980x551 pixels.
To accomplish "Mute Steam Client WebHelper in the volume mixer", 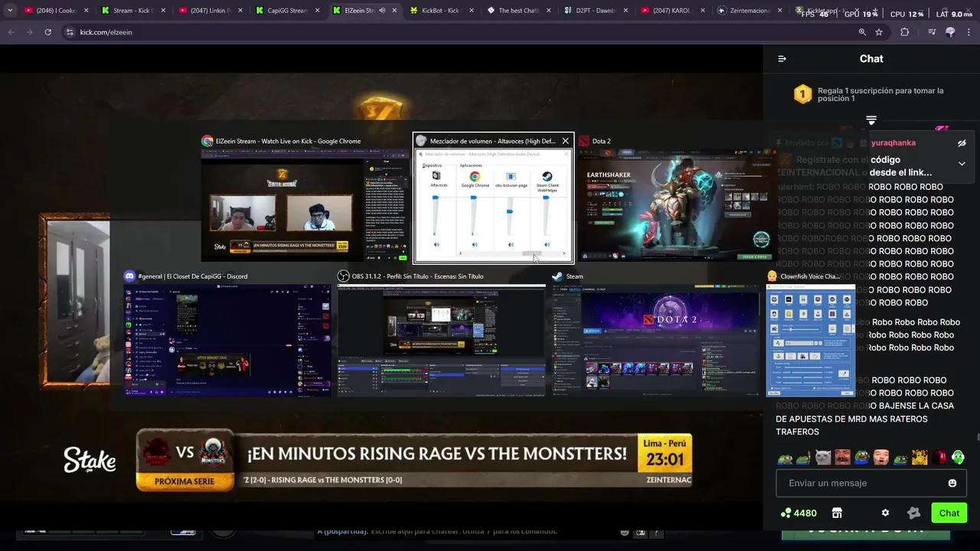I will point(546,245).
